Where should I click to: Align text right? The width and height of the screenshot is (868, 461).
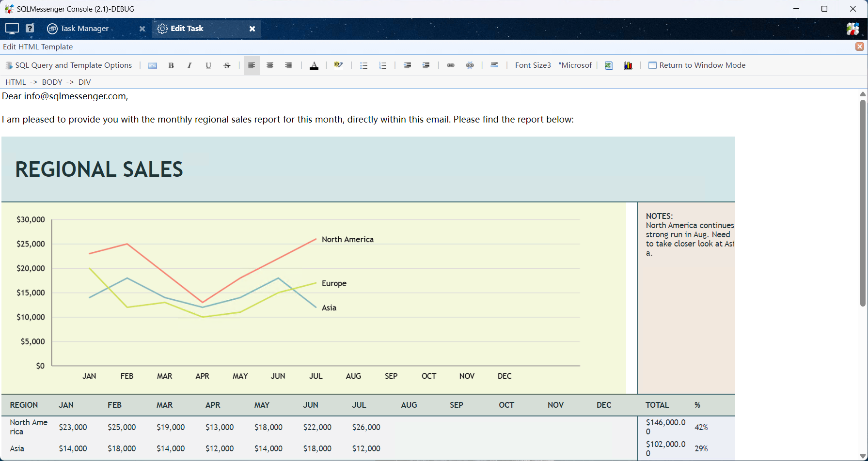pos(288,65)
